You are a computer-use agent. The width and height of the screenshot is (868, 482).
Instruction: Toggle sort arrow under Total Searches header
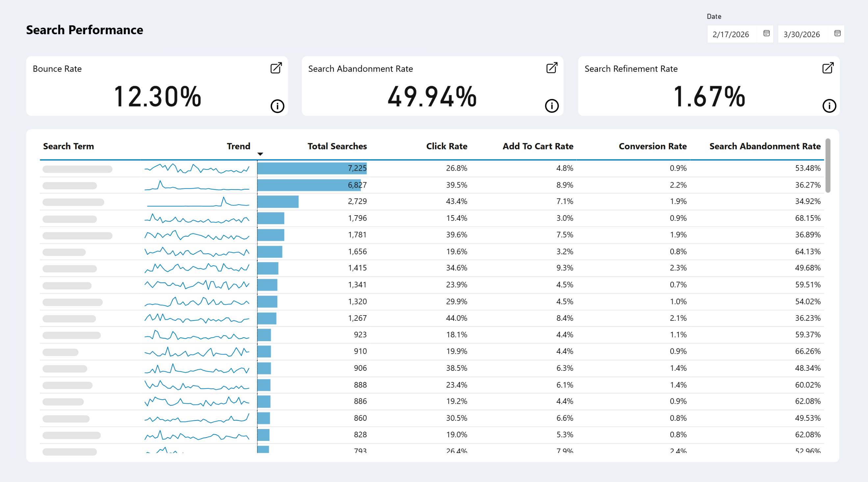[x=260, y=154]
